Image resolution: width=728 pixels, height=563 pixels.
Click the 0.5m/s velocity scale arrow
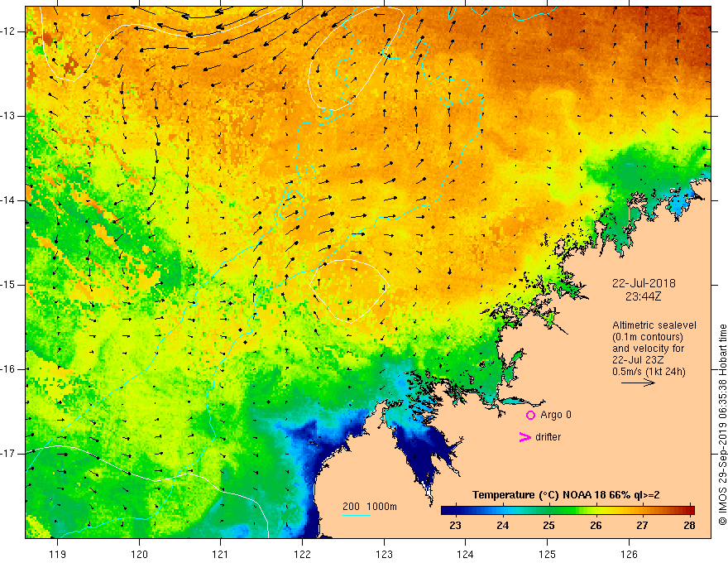tap(638, 383)
